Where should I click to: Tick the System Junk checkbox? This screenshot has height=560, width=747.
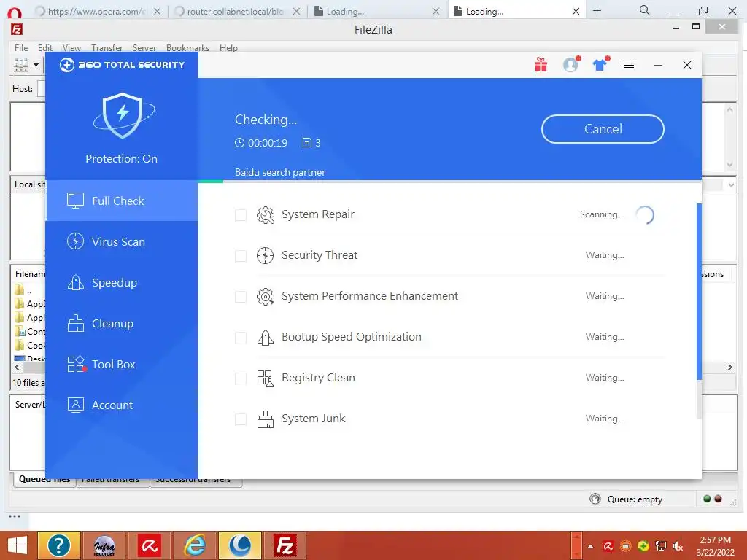pyautogui.click(x=241, y=419)
